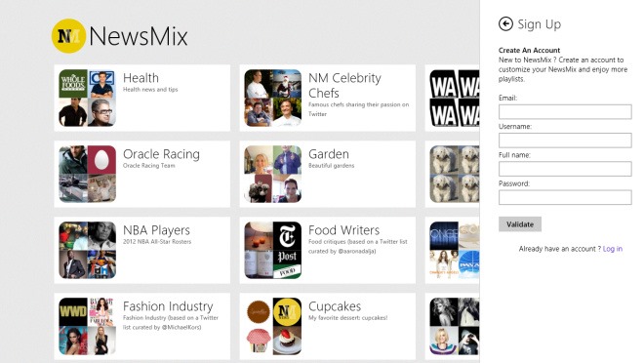
Task: Click the Password input field
Action: tap(565, 197)
